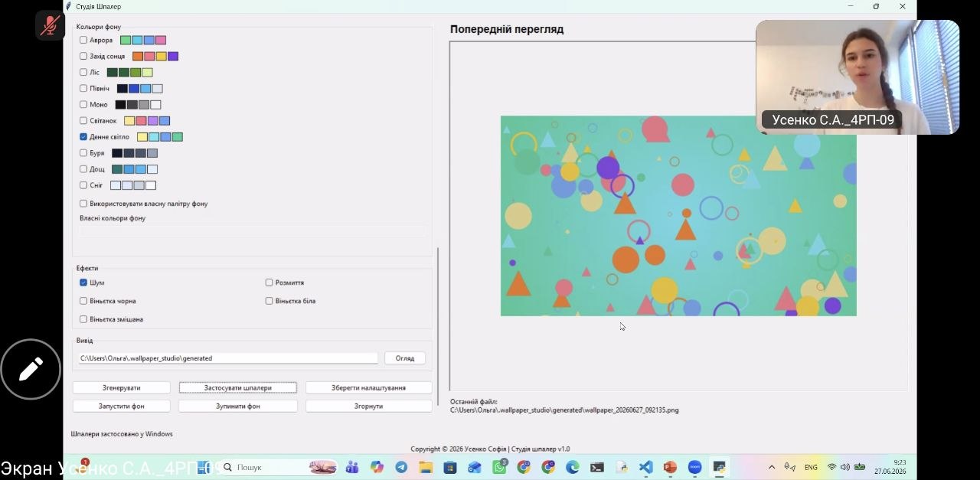Click the orange swatch of Захід сонця
The width and height of the screenshot is (980, 480).
[x=138, y=56]
